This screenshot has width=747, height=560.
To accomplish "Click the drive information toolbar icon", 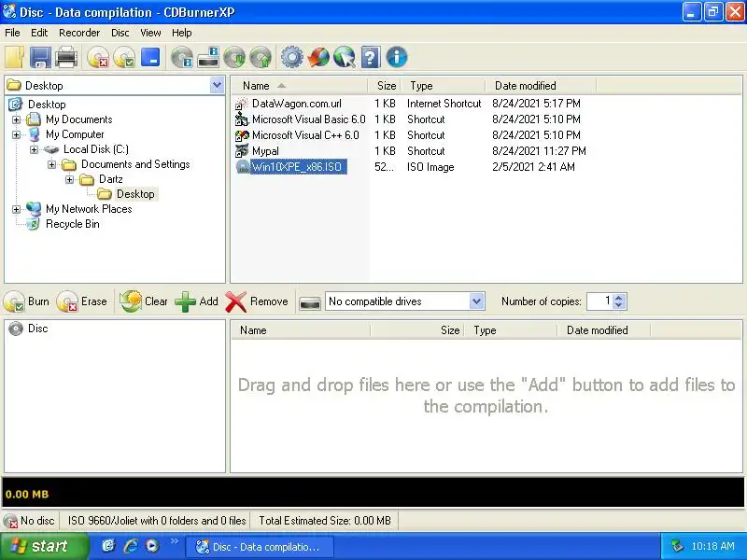I will [x=208, y=58].
